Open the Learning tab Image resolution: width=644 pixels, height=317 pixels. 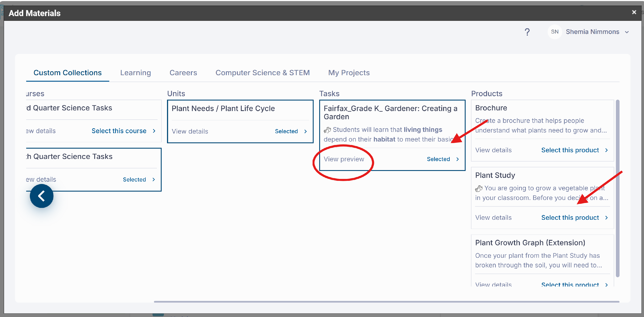click(x=135, y=73)
